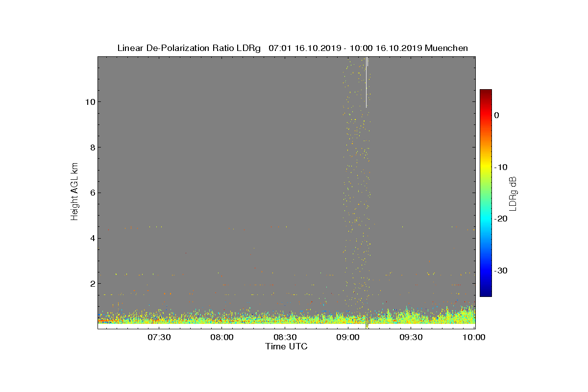The image size is (588, 392).
Task: Click the Time UTC axis title
Action: (286, 346)
